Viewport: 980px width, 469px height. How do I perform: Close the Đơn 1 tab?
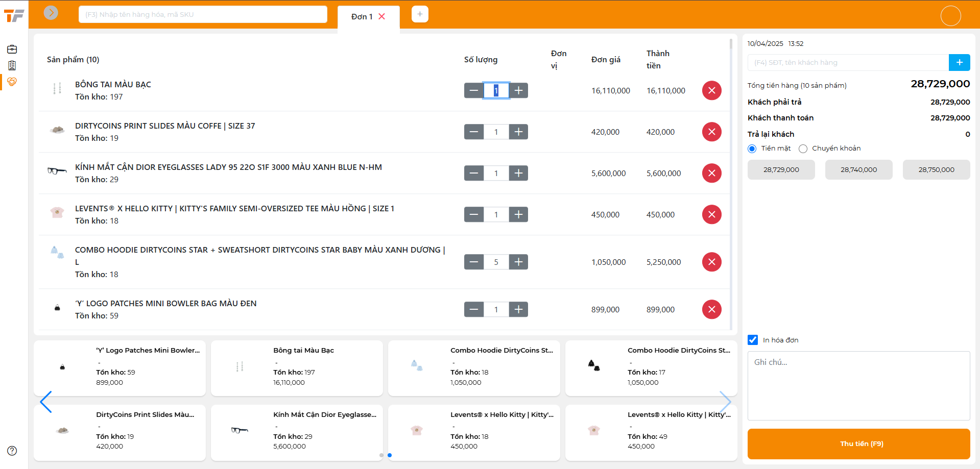(x=381, y=16)
